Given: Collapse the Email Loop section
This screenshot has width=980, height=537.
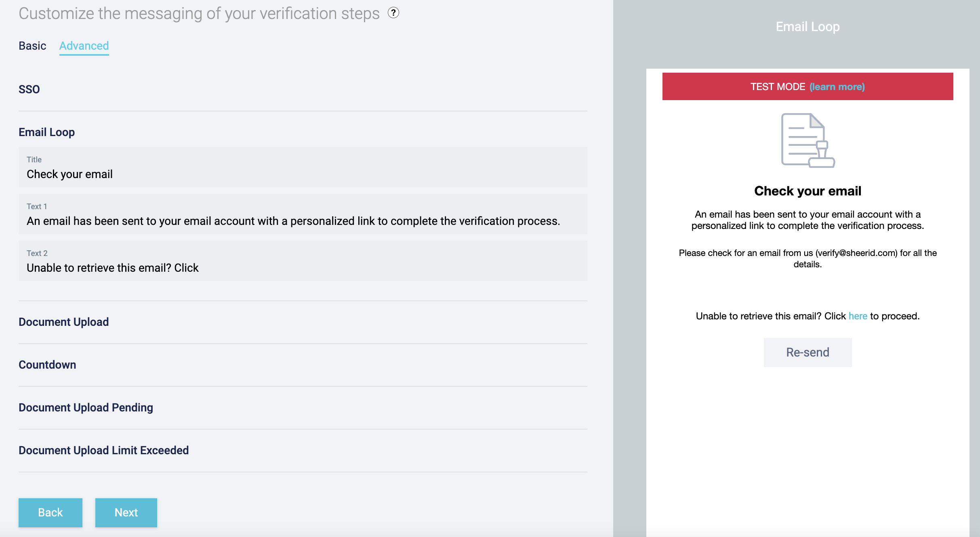Looking at the screenshot, I should pyautogui.click(x=46, y=132).
